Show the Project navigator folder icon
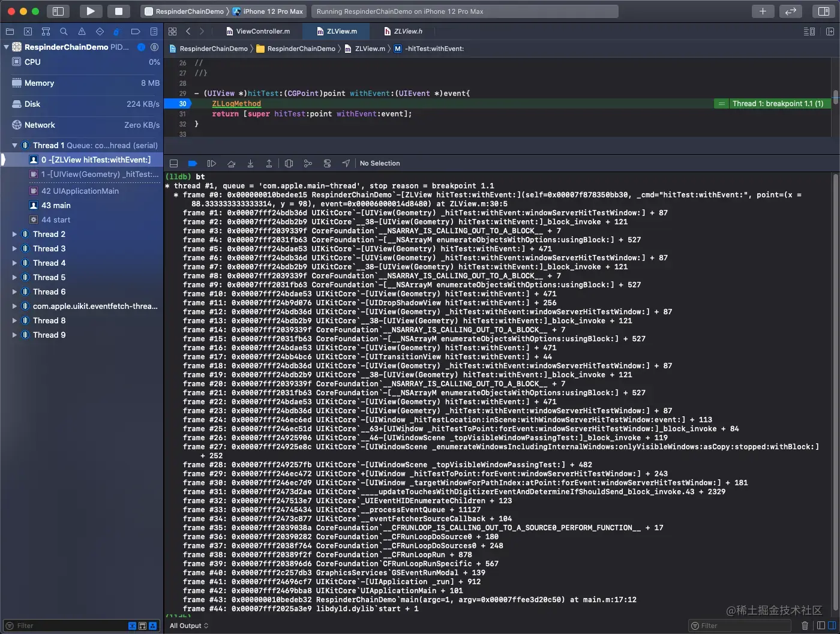Viewport: 840px width, 634px height. (x=10, y=31)
